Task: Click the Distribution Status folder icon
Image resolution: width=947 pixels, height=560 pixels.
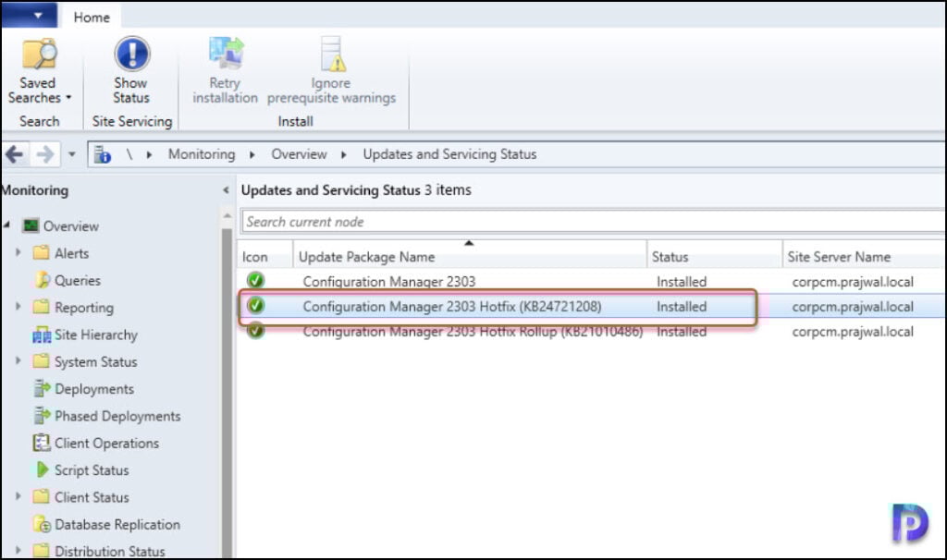Action: 41,551
